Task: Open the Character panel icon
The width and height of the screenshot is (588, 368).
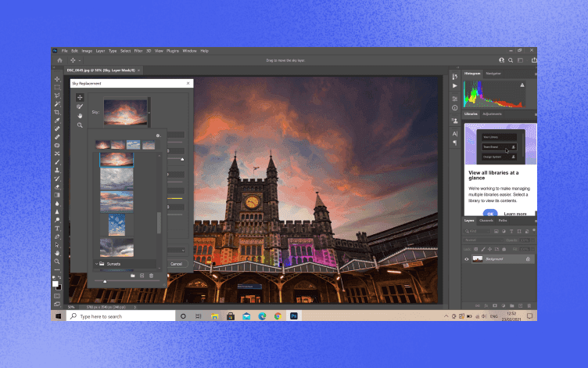Action: coord(455,134)
